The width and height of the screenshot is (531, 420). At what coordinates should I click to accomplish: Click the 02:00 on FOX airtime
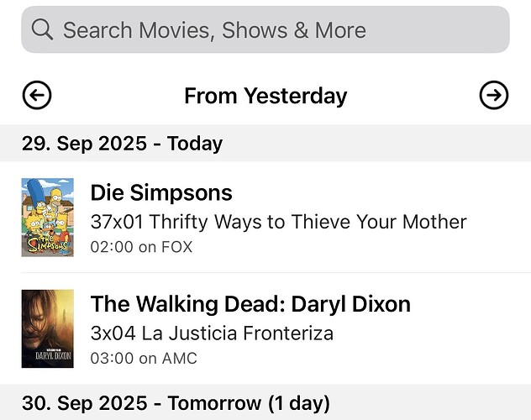coord(141,247)
